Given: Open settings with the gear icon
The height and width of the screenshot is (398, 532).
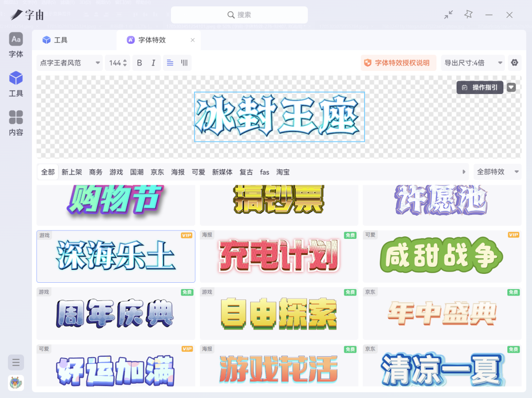Looking at the screenshot, I should (x=514, y=63).
